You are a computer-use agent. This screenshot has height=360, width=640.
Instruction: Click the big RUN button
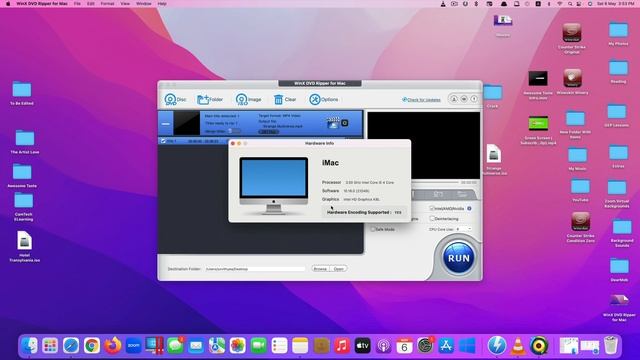tap(458, 258)
